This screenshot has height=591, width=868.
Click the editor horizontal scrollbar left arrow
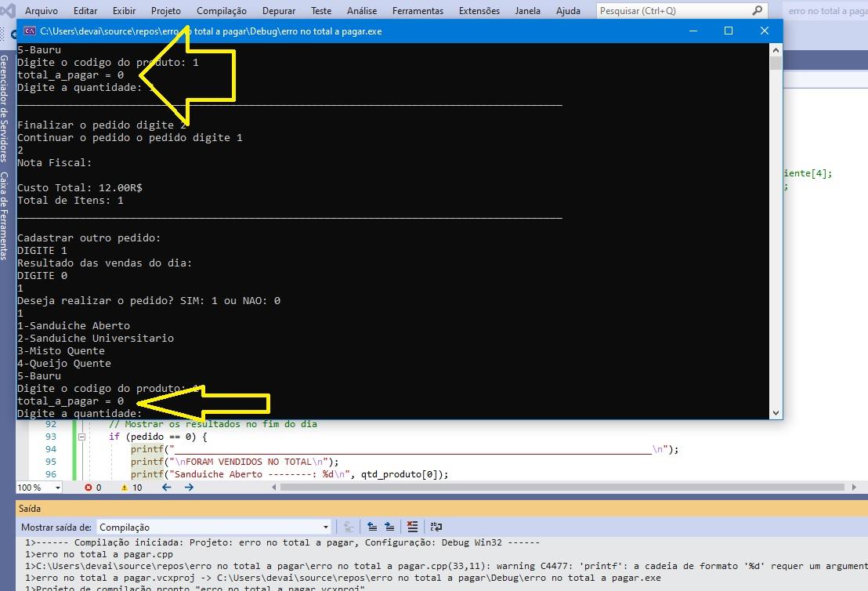coord(274,488)
